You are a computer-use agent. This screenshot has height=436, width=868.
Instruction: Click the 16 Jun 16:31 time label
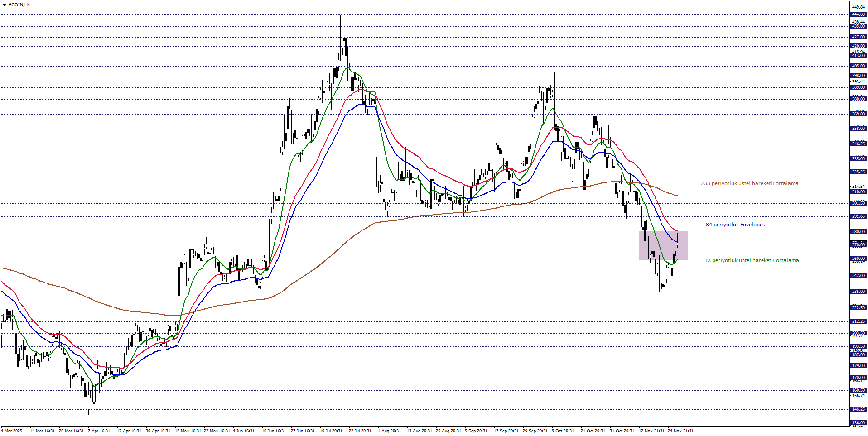coord(274,431)
